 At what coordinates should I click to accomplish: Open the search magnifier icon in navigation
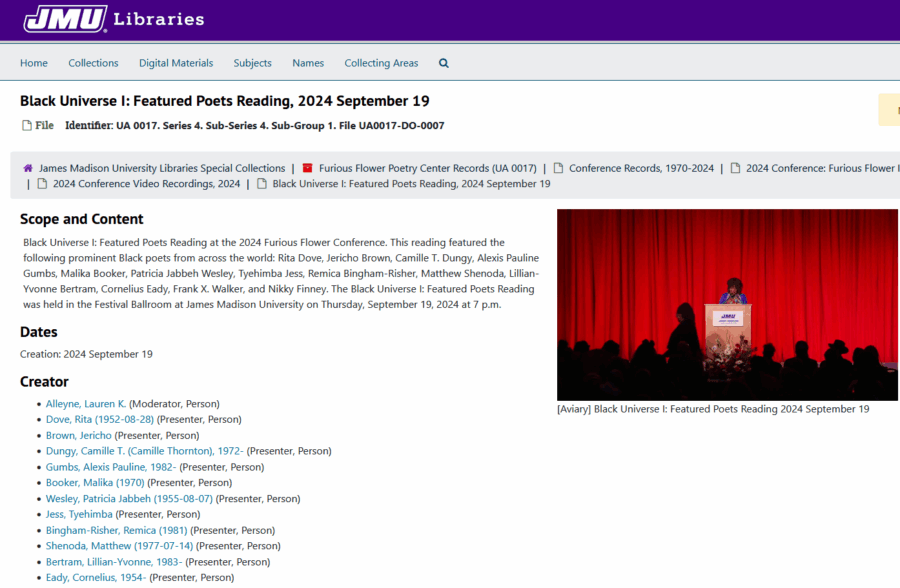coord(443,62)
